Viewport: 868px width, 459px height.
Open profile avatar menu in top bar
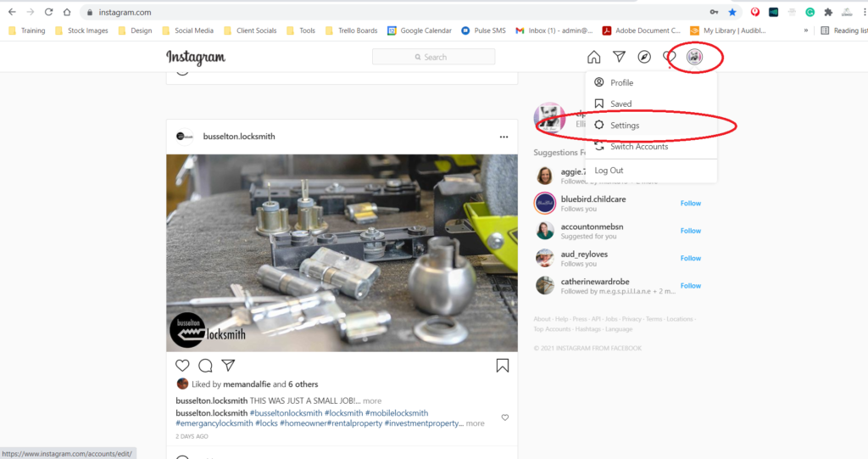pos(694,57)
